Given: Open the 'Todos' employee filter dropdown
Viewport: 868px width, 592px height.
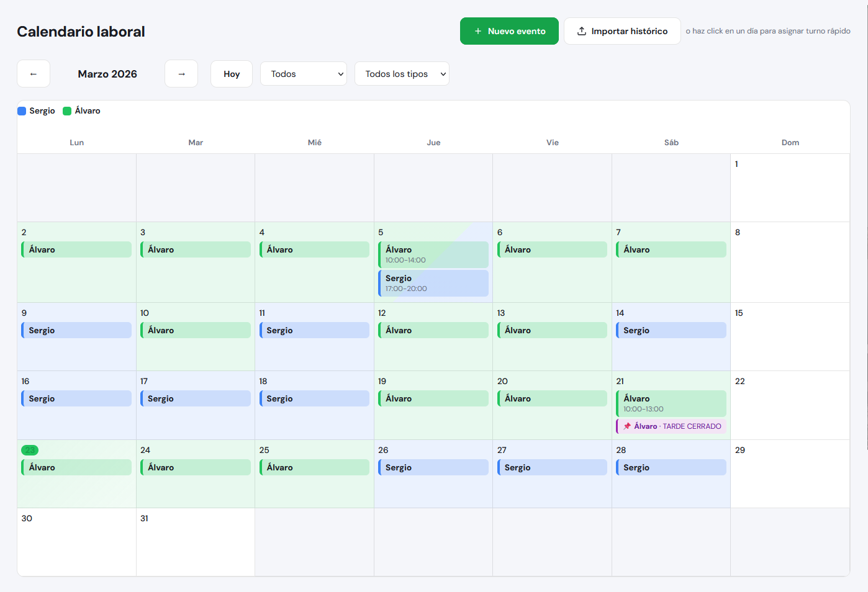Looking at the screenshot, I should tap(303, 73).
